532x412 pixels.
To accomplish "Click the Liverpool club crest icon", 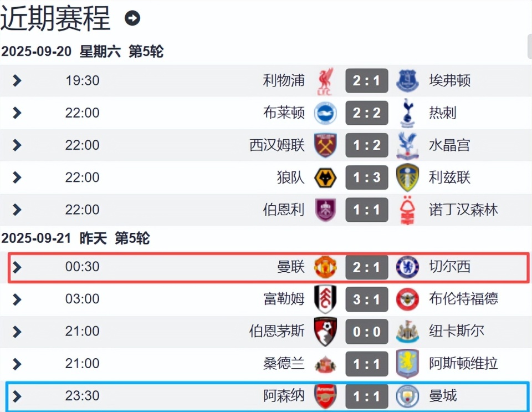I will click(325, 80).
